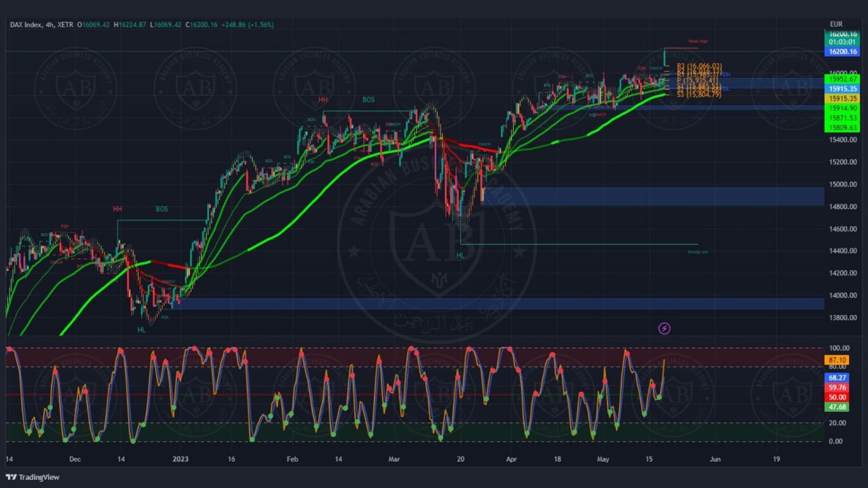Click the Dec label on the time axis

pyautogui.click(x=75, y=459)
